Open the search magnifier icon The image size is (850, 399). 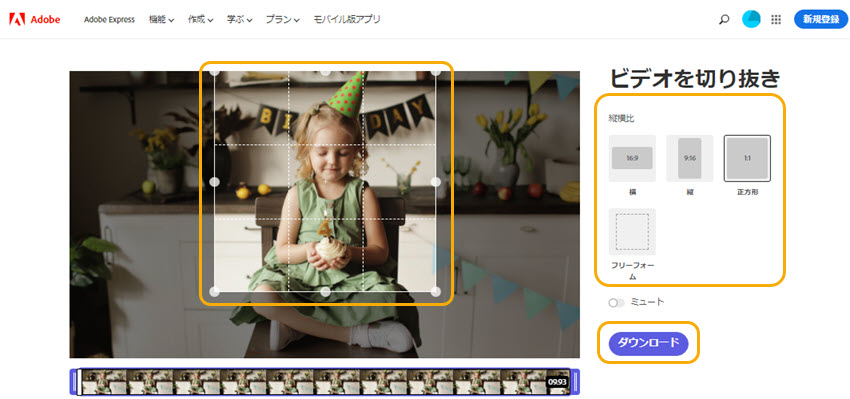[x=724, y=20]
